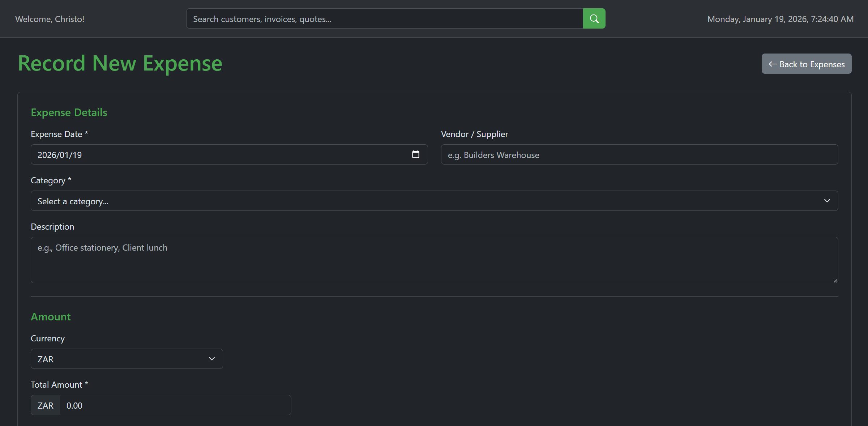The width and height of the screenshot is (868, 426).
Task: Click the Record New Expense heading
Action: [120, 64]
